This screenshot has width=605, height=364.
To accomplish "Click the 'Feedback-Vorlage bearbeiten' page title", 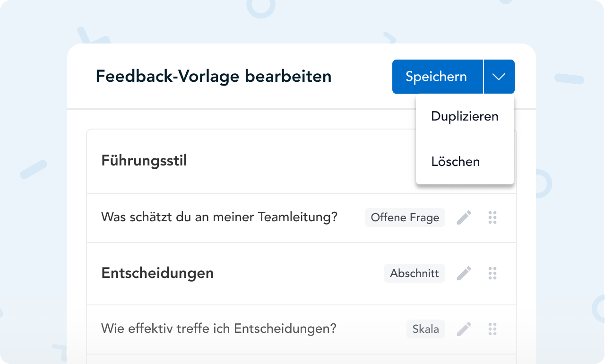I will (x=214, y=77).
